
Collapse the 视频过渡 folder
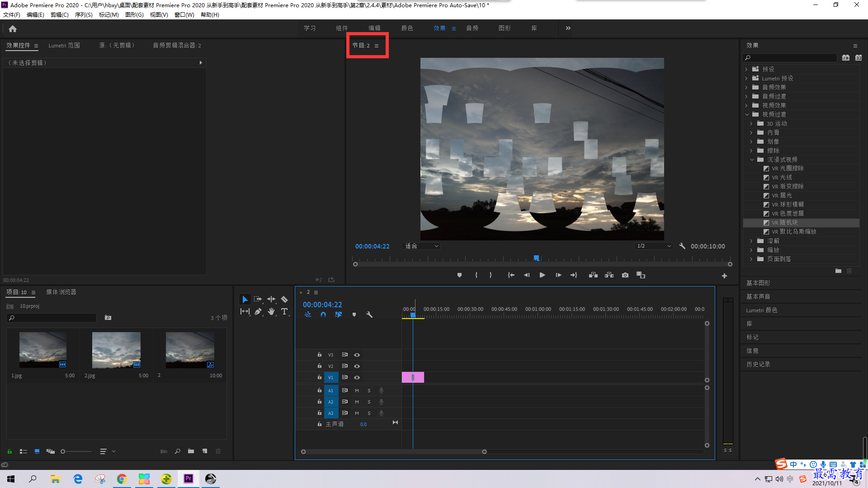747,114
